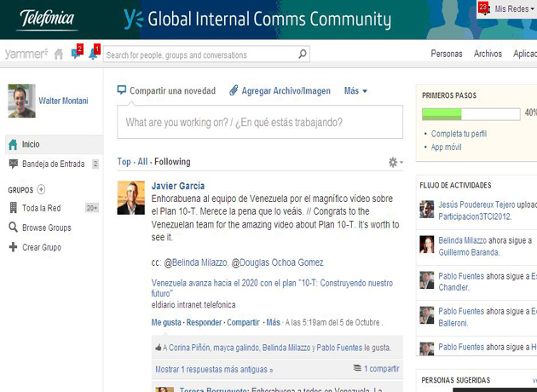Image resolution: width=537 pixels, height=392 pixels.
Task: Click Agregar Archivo/Imagen attachment option
Action: 280,90
